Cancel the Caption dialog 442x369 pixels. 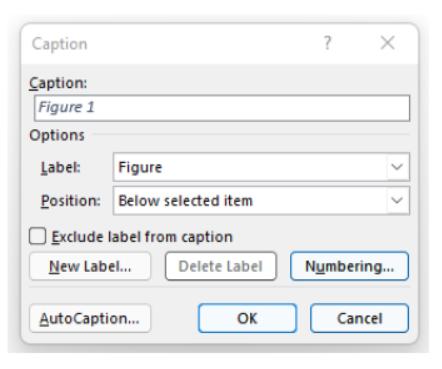tap(359, 318)
